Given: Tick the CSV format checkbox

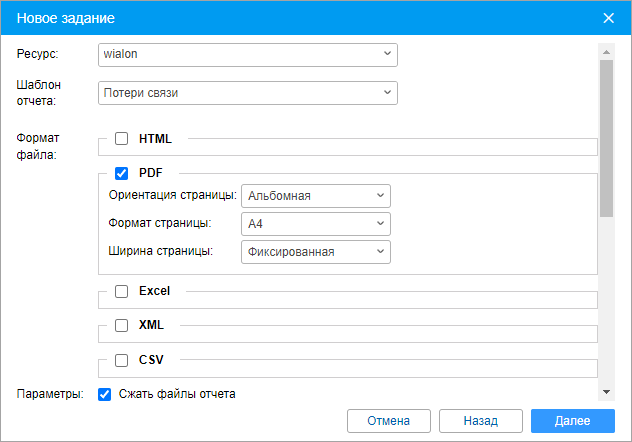Looking at the screenshot, I should coord(121,360).
